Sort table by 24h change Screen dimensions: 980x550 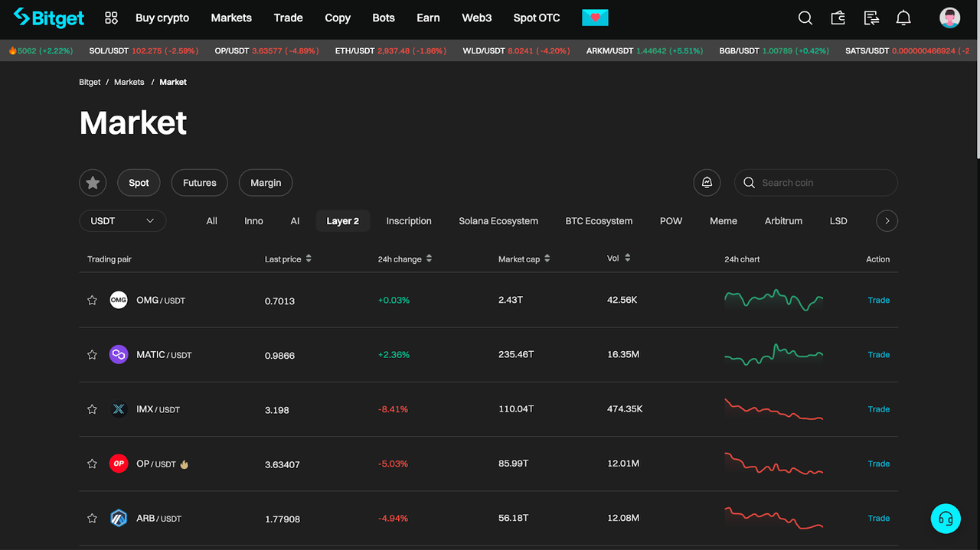(405, 259)
